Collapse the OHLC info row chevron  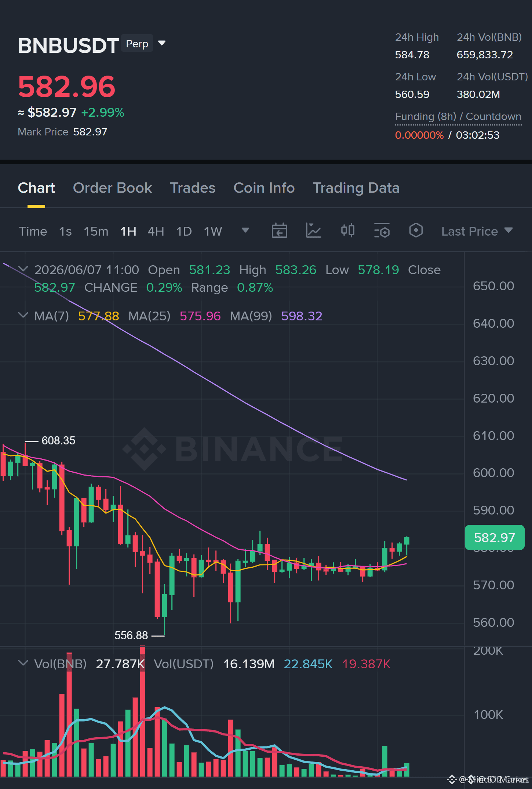23,269
